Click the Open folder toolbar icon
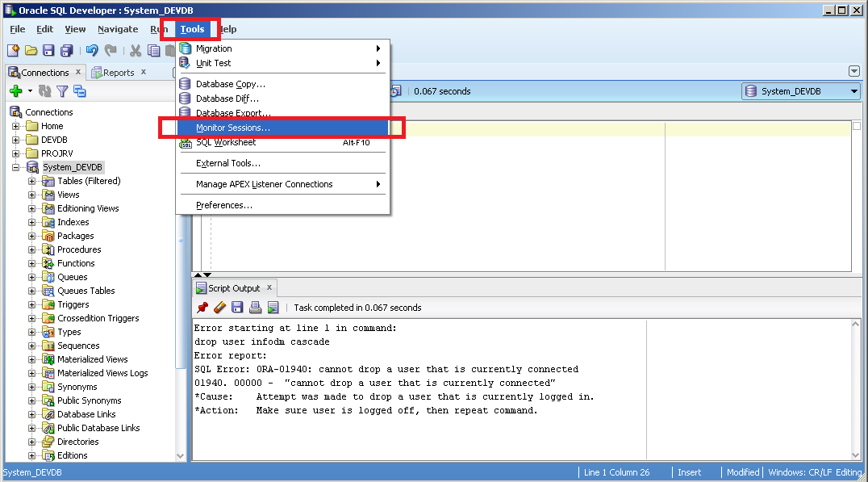The height and width of the screenshot is (482, 868). click(x=31, y=50)
